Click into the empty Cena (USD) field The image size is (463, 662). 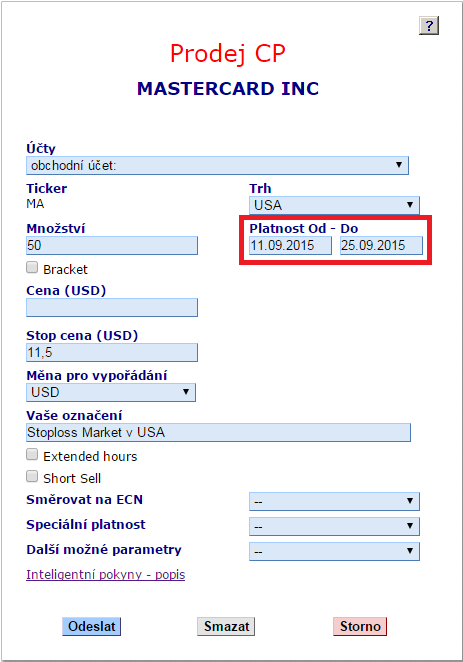coord(112,307)
